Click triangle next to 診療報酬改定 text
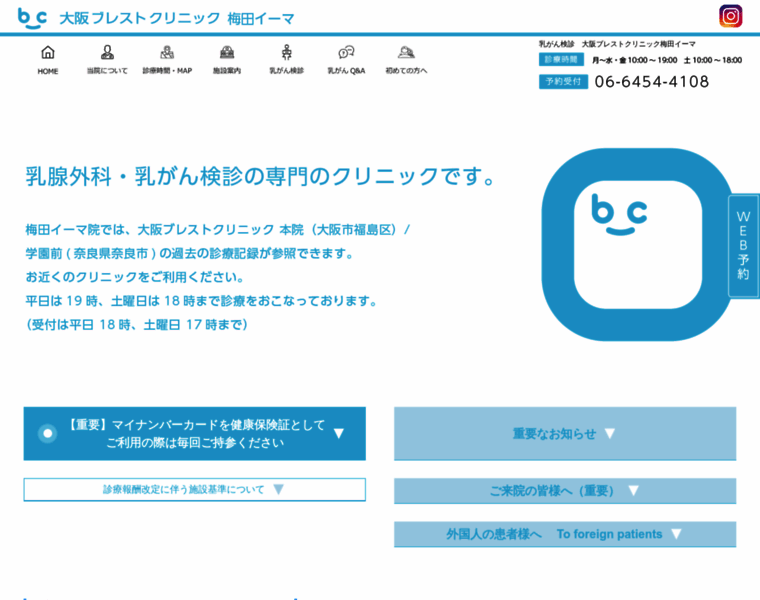The width and height of the screenshot is (760, 600). 278,489
